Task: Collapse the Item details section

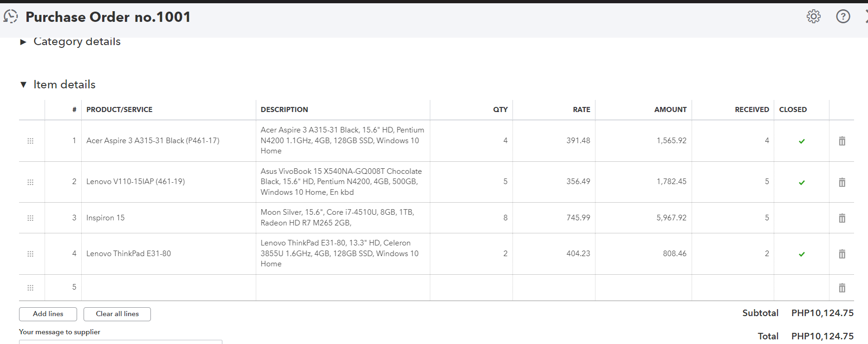Action: pyautogui.click(x=23, y=85)
